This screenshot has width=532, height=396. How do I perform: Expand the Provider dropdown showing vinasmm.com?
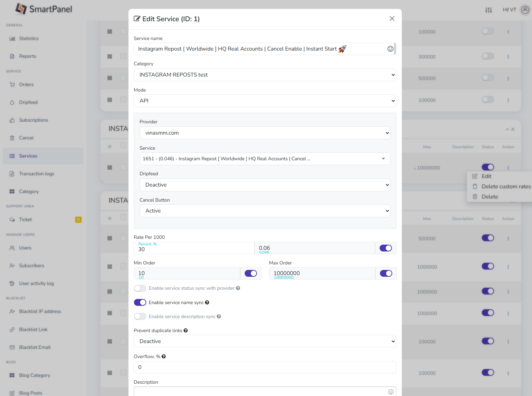(265, 133)
